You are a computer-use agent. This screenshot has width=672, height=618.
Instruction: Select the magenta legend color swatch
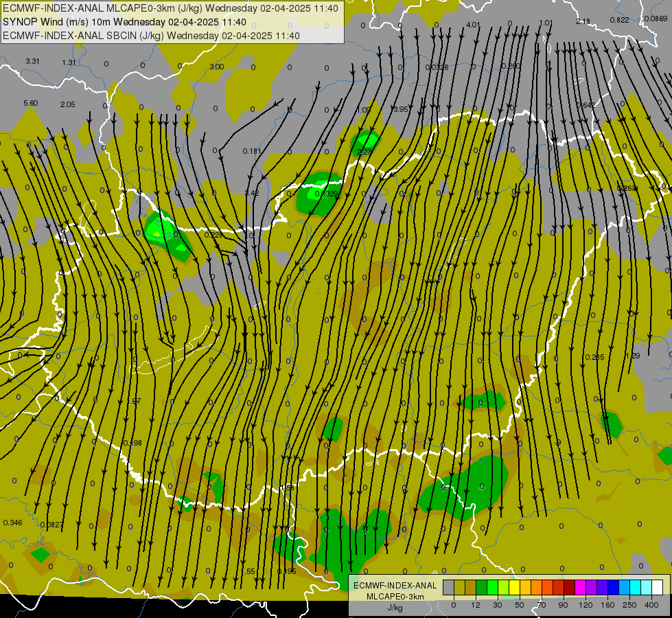pos(580,587)
